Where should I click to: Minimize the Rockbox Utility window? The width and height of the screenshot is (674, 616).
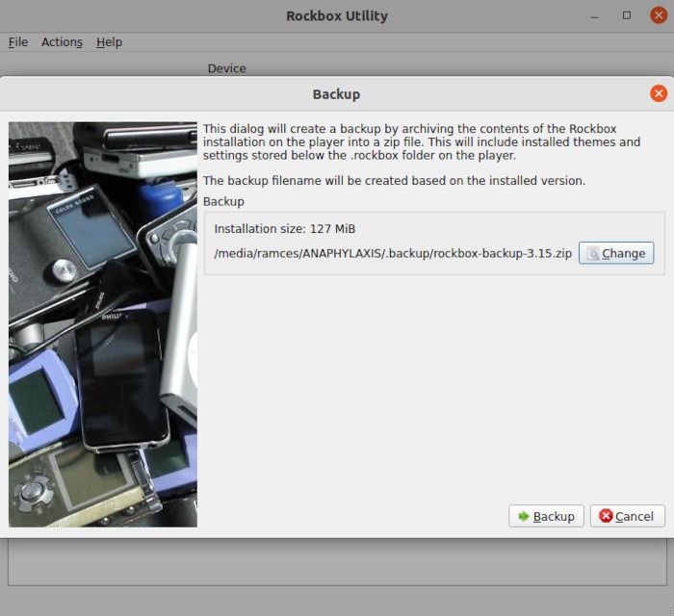pyautogui.click(x=595, y=17)
